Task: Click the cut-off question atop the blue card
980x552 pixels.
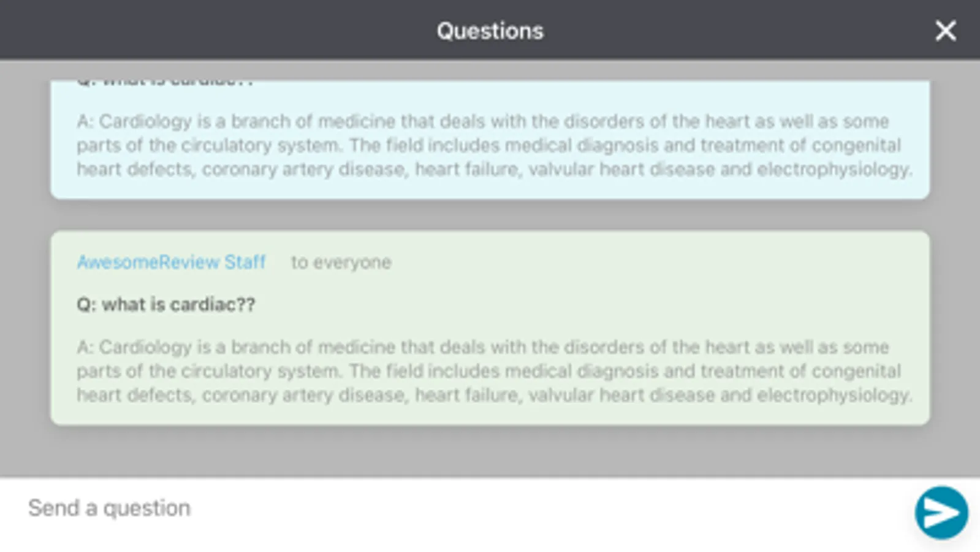Action: pyautogui.click(x=165, y=82)
